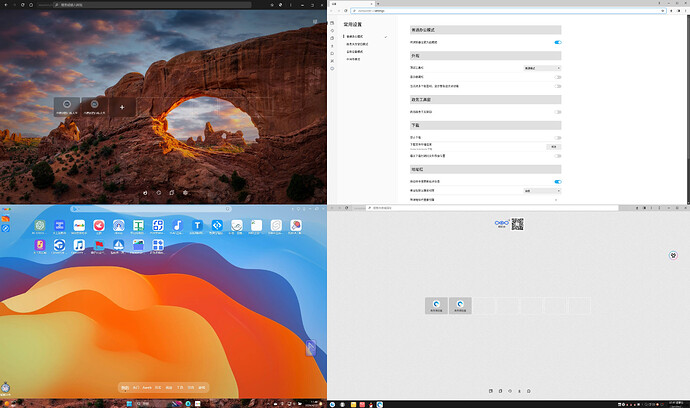Screen dimensions: 690x408
Task: Open the blue radar-circle app icon
Action: 118,225
